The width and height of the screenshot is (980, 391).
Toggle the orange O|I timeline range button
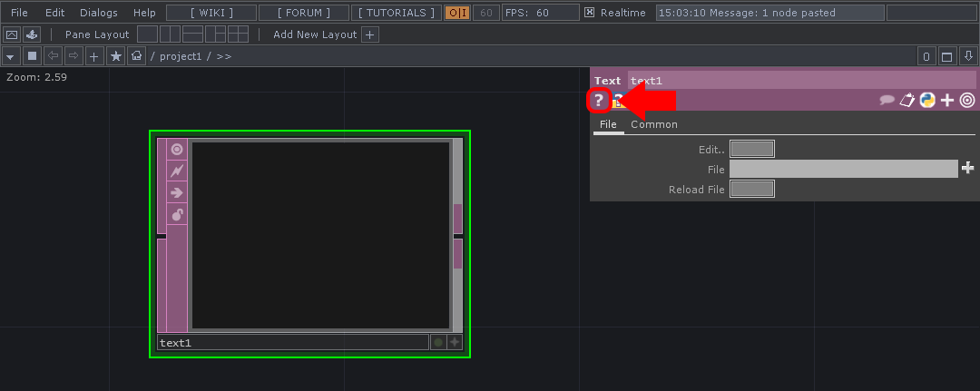457,13
